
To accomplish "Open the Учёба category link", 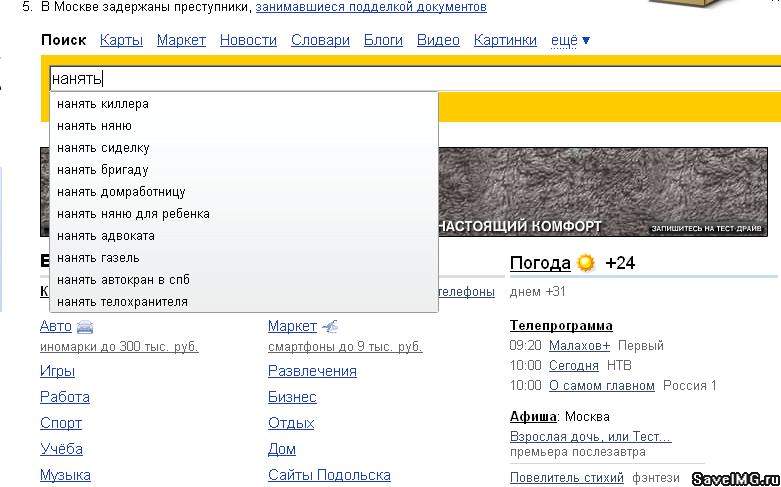I will pyautogui.click(x=61, y=449).
